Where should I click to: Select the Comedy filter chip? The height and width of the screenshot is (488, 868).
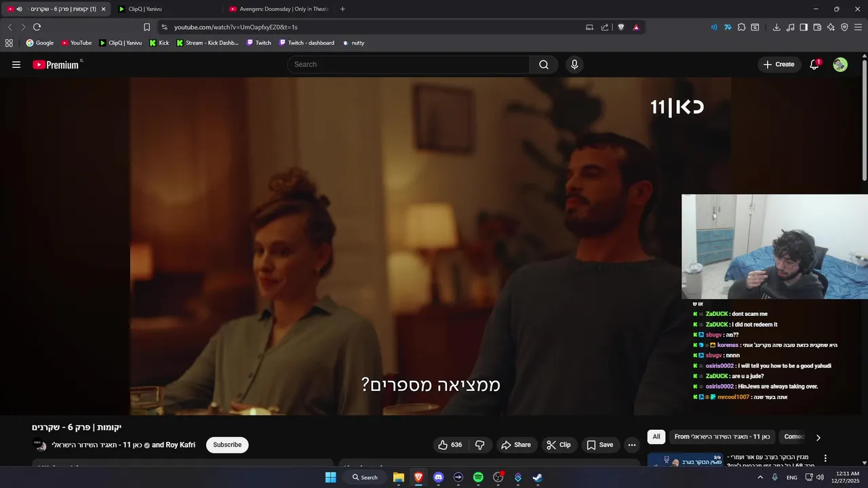click(793, 436)
